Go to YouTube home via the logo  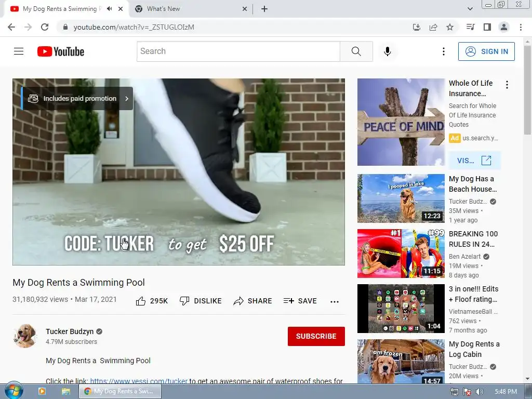tap(61, 51)
